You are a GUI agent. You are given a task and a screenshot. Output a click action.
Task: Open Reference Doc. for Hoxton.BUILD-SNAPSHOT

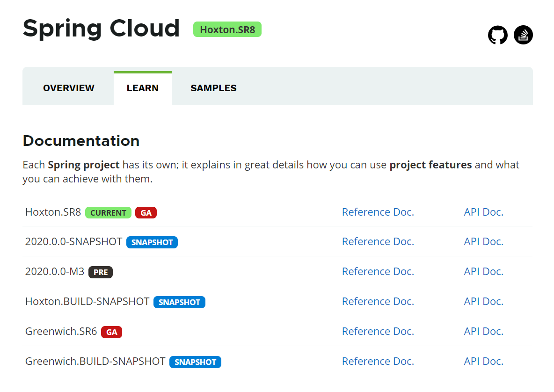pyautogui.click(x=378, y=302)
